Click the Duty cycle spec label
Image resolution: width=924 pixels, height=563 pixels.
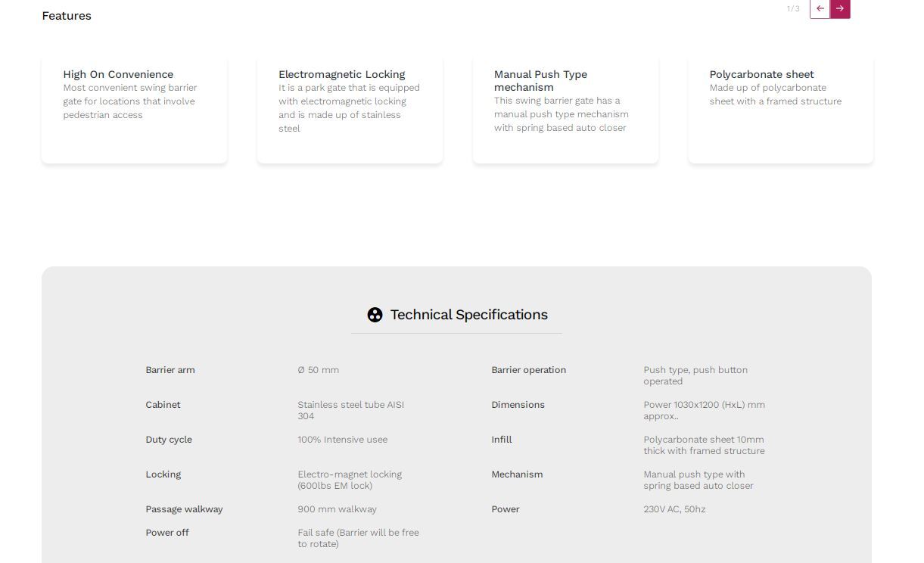coord(169,440)
